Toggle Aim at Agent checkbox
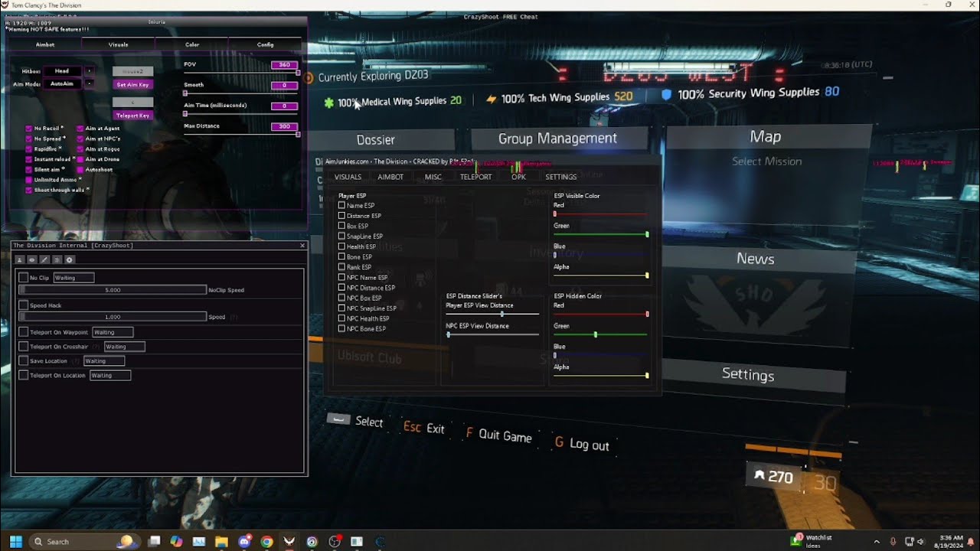The image size is (980, 551). coord(80,129)
